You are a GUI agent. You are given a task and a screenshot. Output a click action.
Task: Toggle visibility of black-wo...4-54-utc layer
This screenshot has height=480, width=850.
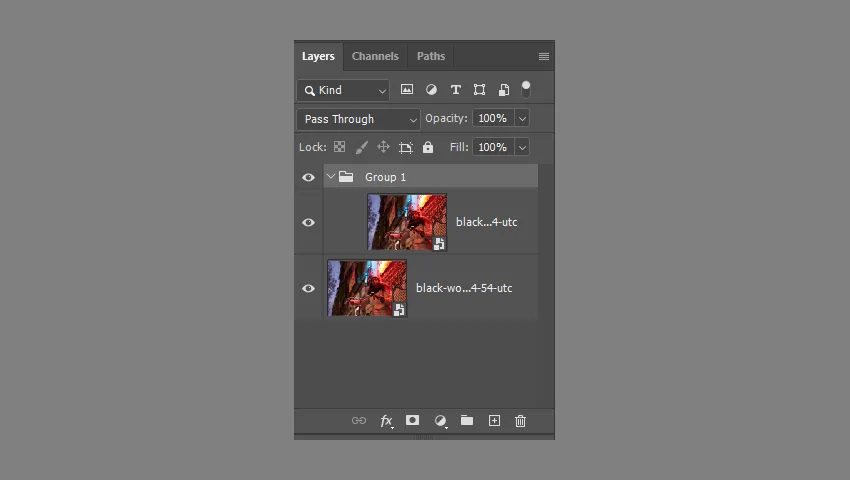tap(308, 288)
